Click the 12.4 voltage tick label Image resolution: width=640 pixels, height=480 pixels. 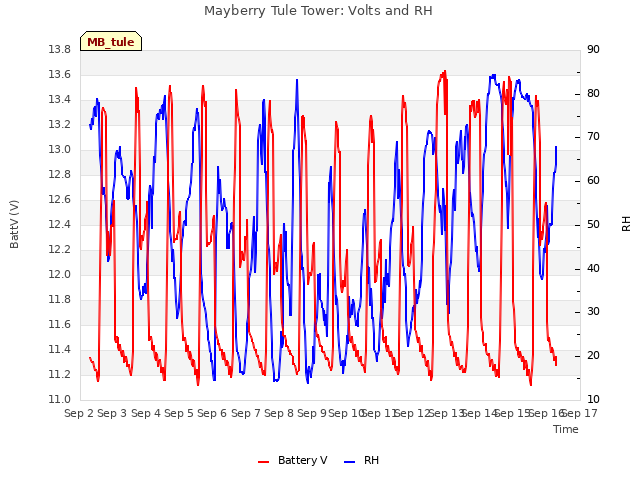[x=59, y=224]
